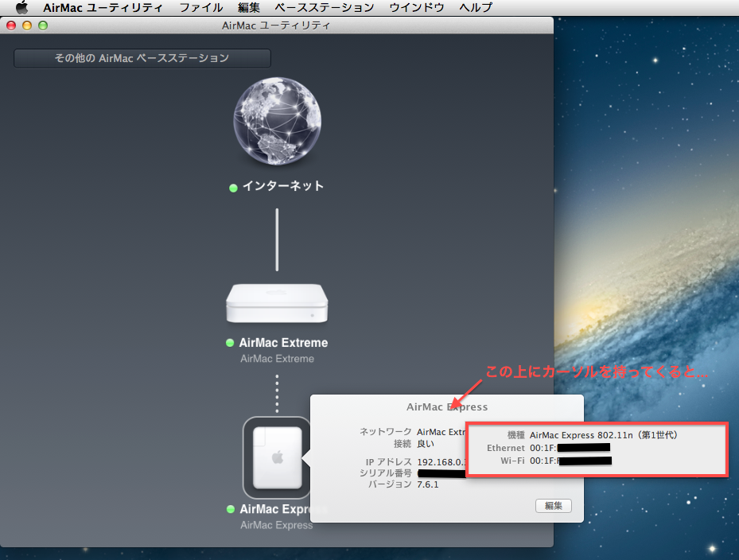The image size is (739, 560).
Task: Click the 機種 value AirMac Express 802.11n
Action: 603,435
